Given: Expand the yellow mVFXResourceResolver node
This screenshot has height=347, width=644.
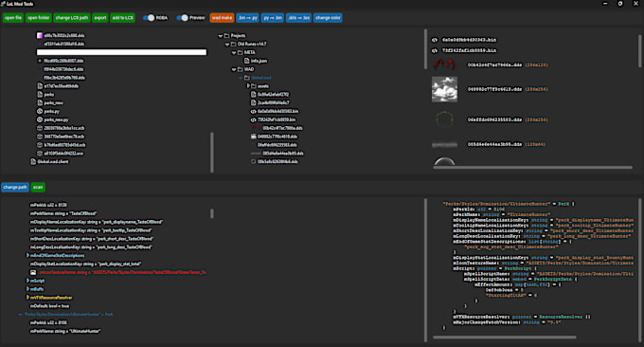Looking at the screenshot, I should (x=27, y=298).
